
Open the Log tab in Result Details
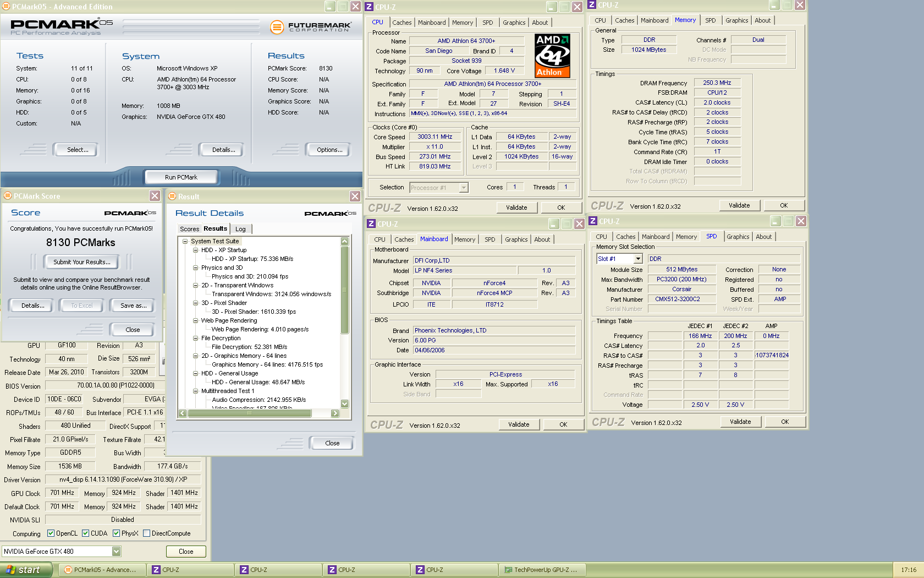240,229
